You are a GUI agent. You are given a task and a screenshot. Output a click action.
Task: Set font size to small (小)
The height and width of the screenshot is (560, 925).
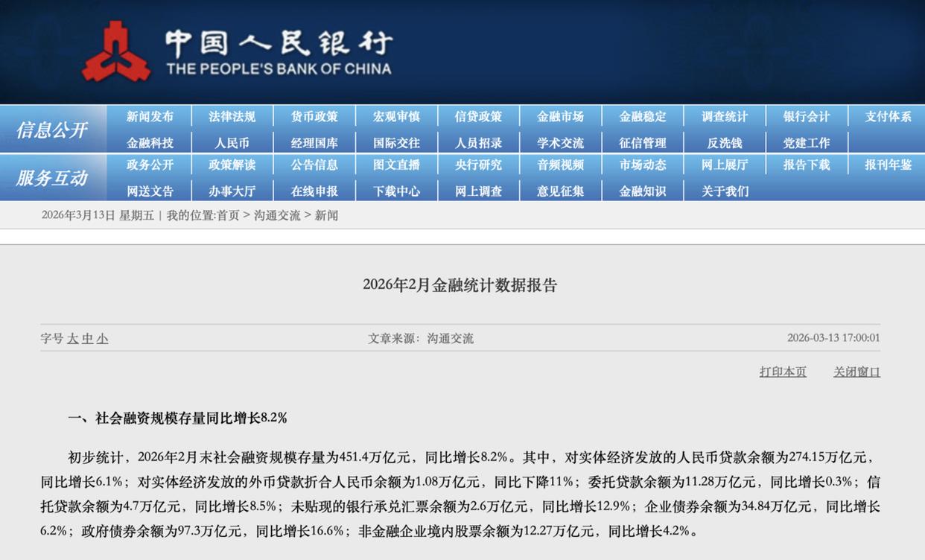pyautogui.click(x=102, y=339)
